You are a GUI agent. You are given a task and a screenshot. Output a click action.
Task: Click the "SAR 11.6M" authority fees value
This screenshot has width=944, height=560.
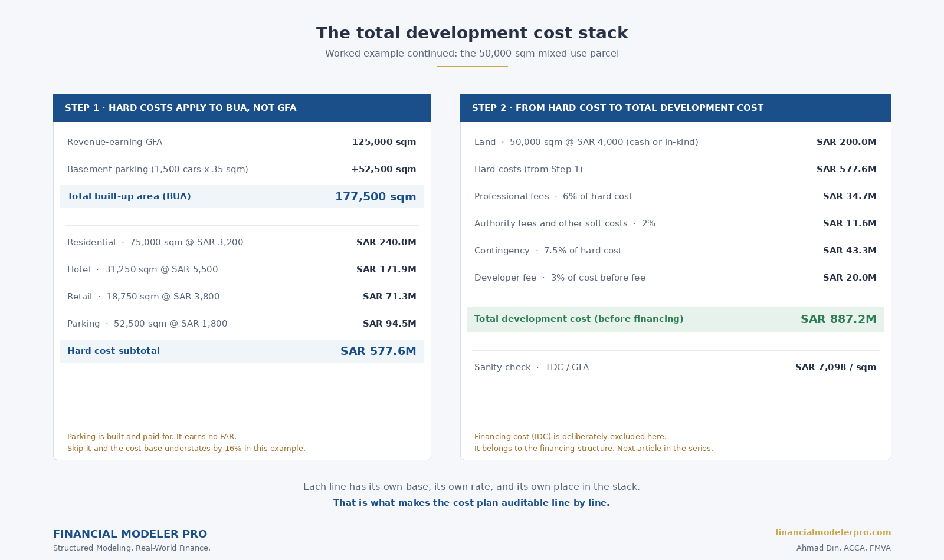pos(850,223)
